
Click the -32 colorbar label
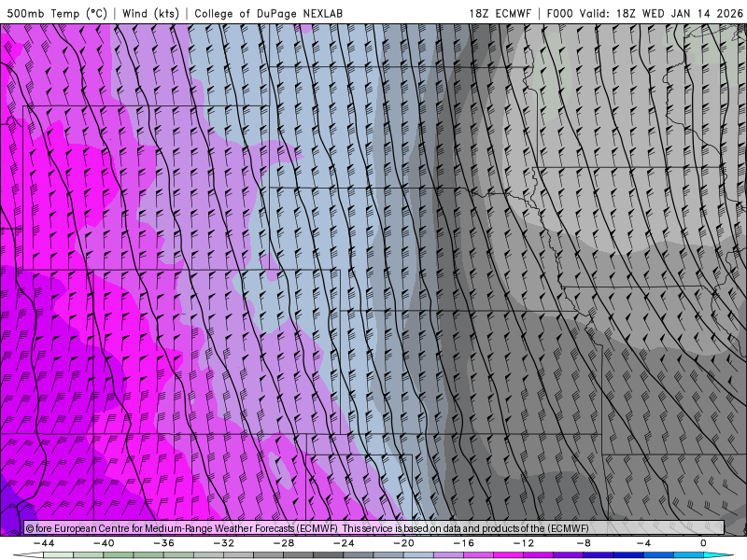point(223,543)
